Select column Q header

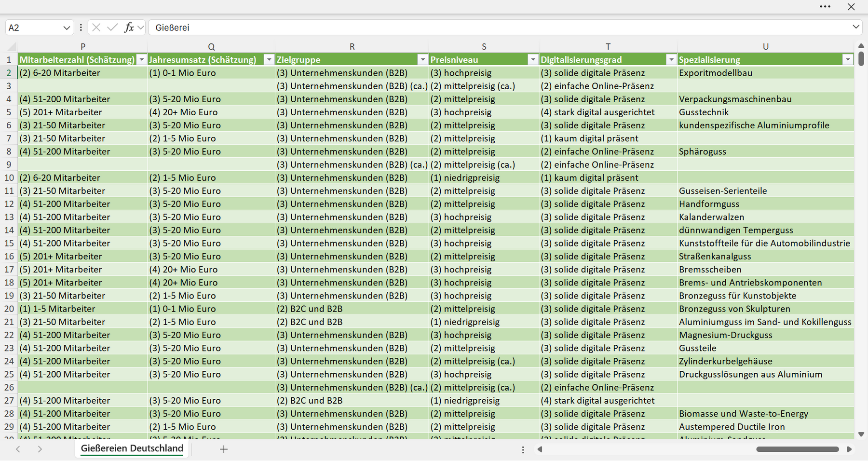click(x=211, y=47)
